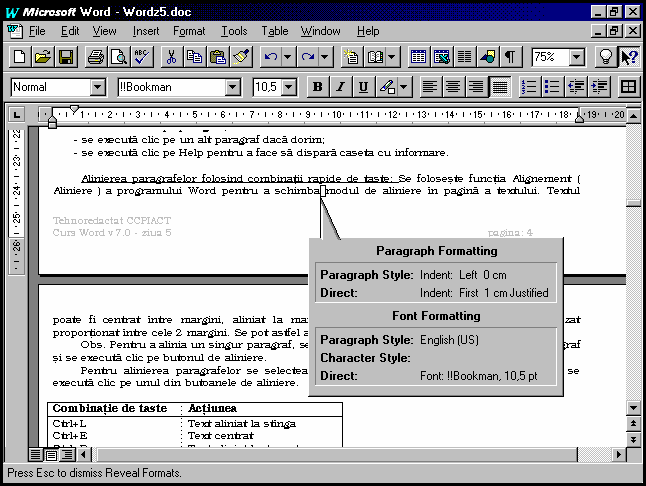This screenshot has width=646, height=486.
Task: Cut the selection with the scissors icon
Action: coord(172,56)
